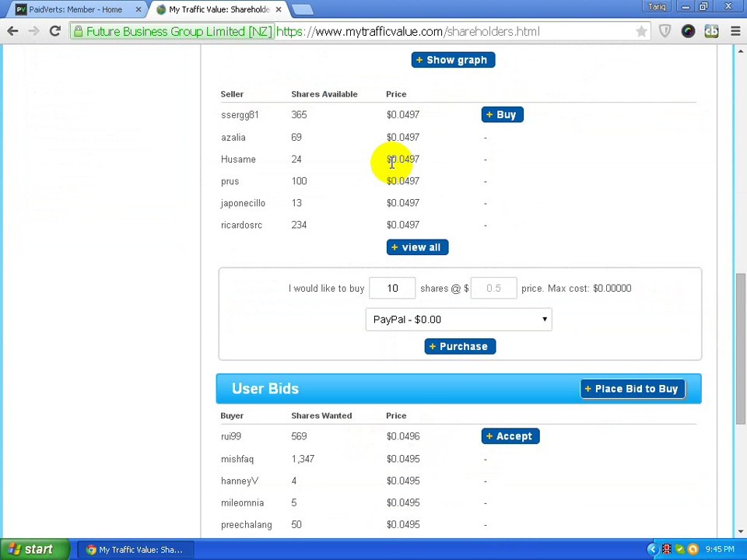
Task: Click buyer name mileomnia
Action: pos(242,503)
